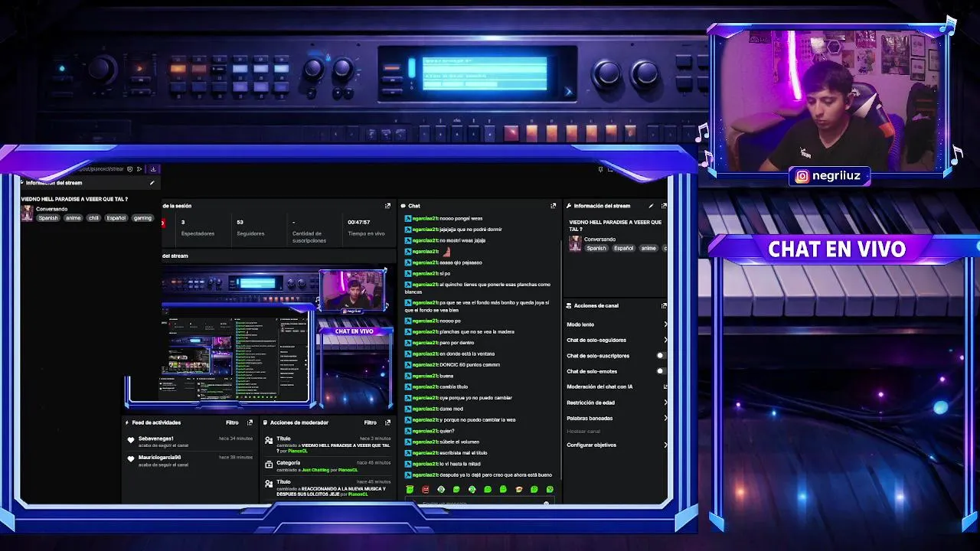Click the lightning icon of Feed de actividades
The width and height of the screenshot is (980, 551).
coord(127,422)
